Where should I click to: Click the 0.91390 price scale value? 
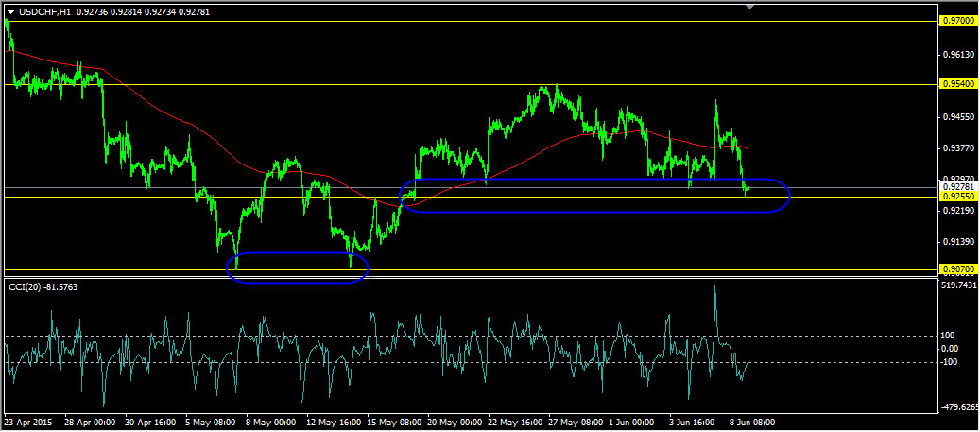[958, 241]
